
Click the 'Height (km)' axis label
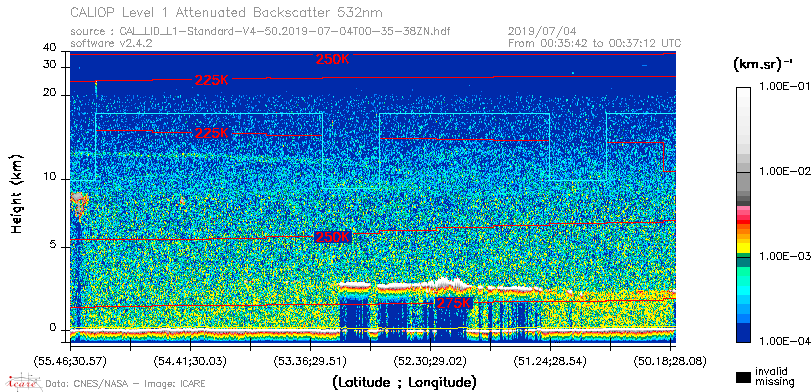(x=17, y=194)
